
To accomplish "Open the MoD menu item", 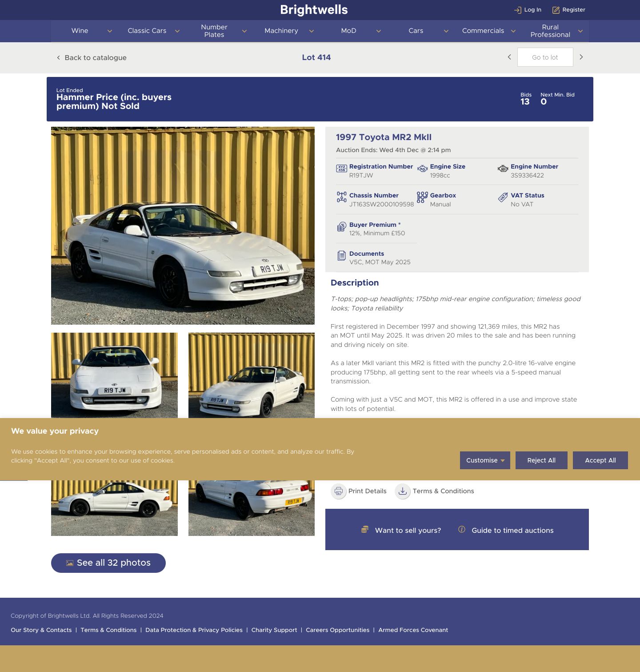I will tap(349, 31).
